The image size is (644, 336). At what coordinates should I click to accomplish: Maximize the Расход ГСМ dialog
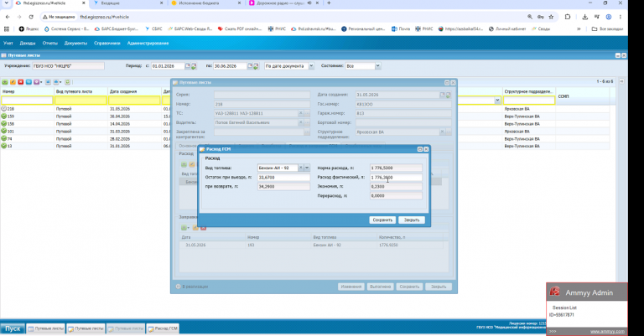tap(420, 149)
